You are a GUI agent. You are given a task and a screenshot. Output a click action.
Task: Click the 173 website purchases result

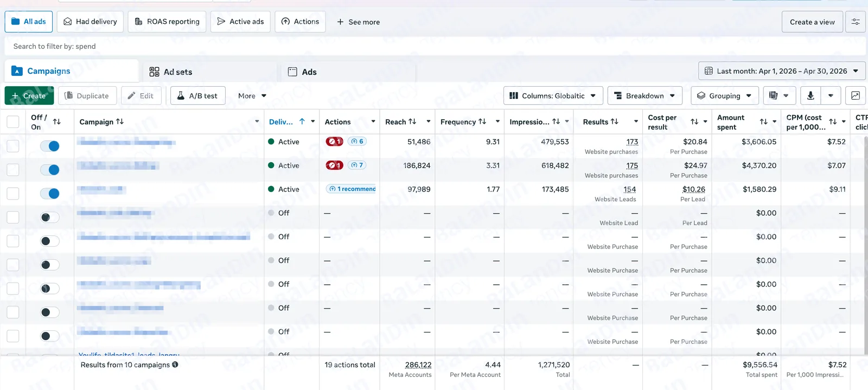(632, 142)
